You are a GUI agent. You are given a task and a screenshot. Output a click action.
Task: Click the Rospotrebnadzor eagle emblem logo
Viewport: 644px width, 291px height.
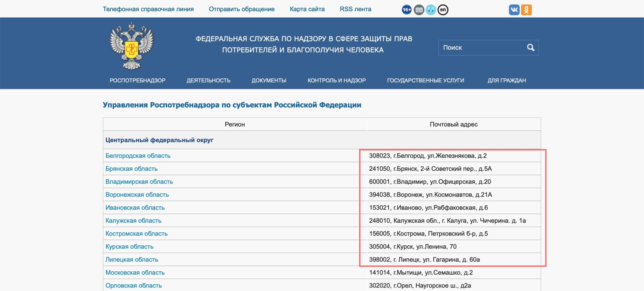(132, 46)
